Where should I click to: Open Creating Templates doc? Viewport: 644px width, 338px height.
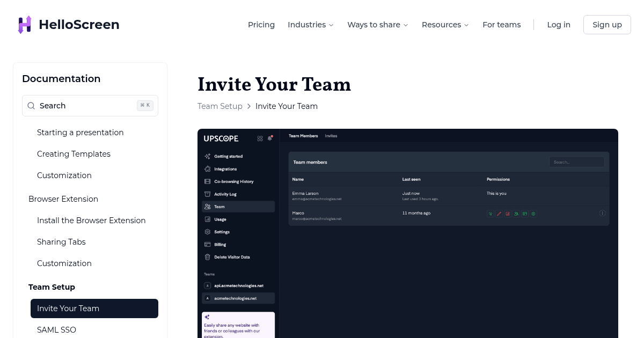74,154
